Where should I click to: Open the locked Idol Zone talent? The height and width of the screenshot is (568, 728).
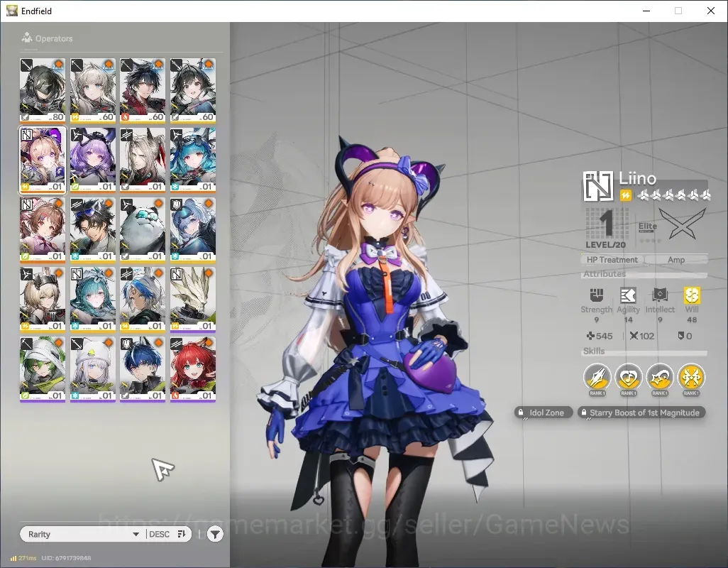point(543,413)
